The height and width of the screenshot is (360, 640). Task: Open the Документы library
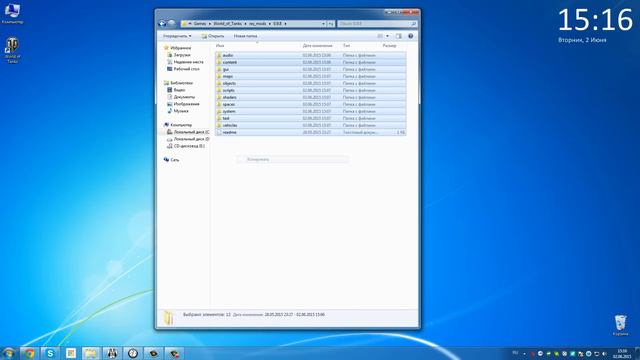pyautogui.click(x=181, y=97)
